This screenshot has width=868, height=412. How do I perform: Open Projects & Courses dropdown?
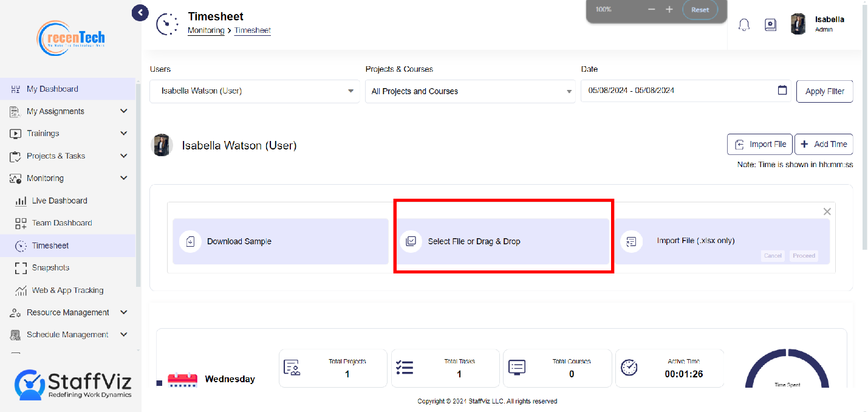[x=470, y=91]
